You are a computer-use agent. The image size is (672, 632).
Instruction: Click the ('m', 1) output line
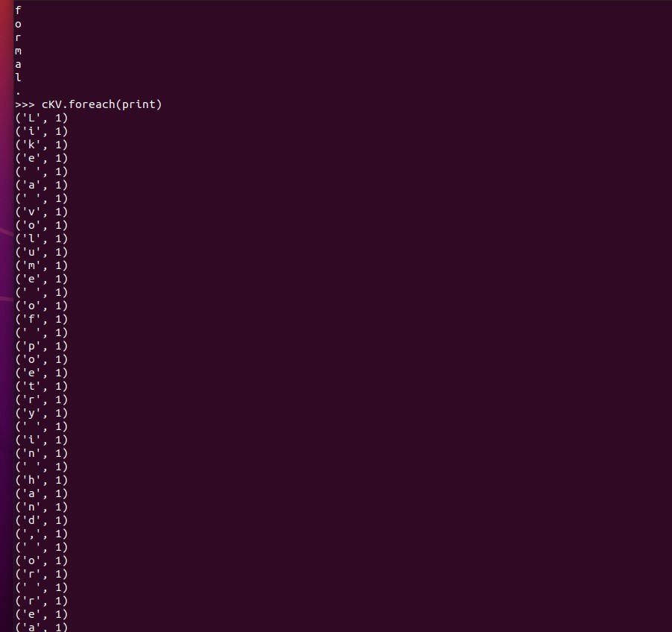(41, 265)
